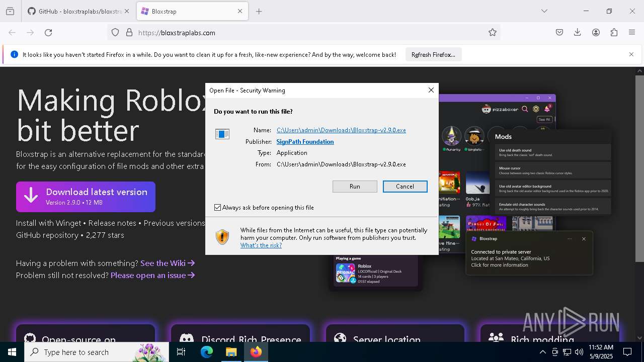Follow the See the Wiki link
This screenshot has width=644, height=362.
[168, 263]
